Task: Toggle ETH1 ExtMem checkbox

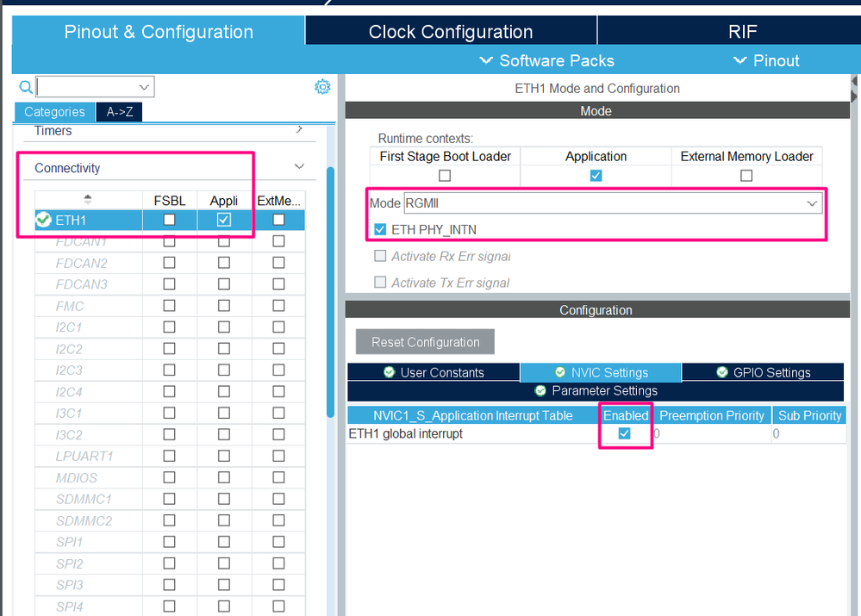Action: pos(279,220)
